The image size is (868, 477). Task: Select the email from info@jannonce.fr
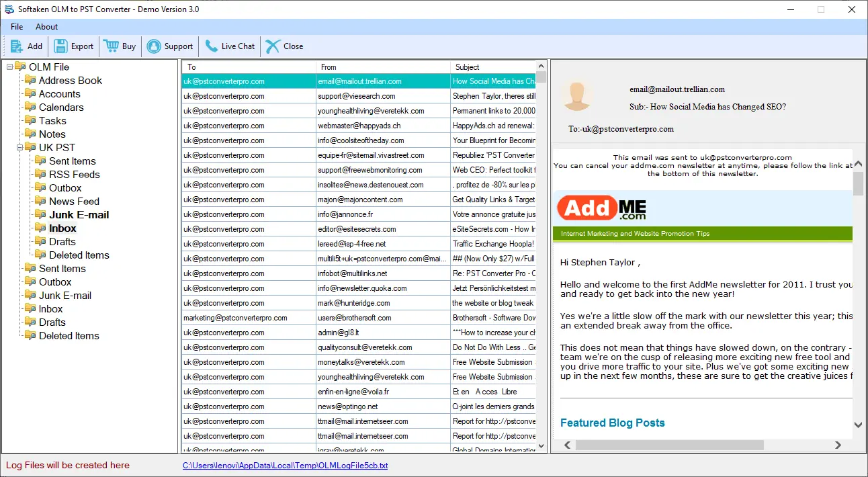tap(359, 214)
